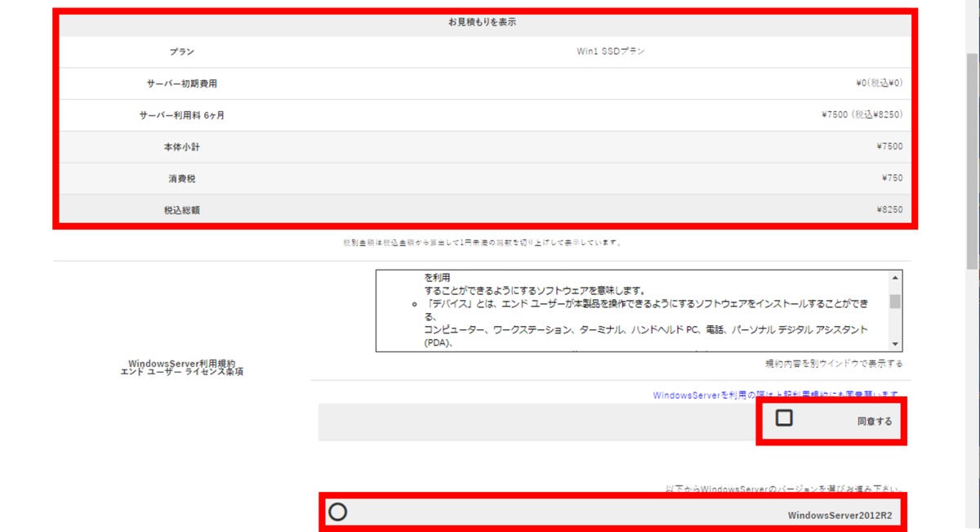The width and height of the screenshot is (980, 532).
Task: Click the license terms scroll-up arrow
Action: click(895, 278)
